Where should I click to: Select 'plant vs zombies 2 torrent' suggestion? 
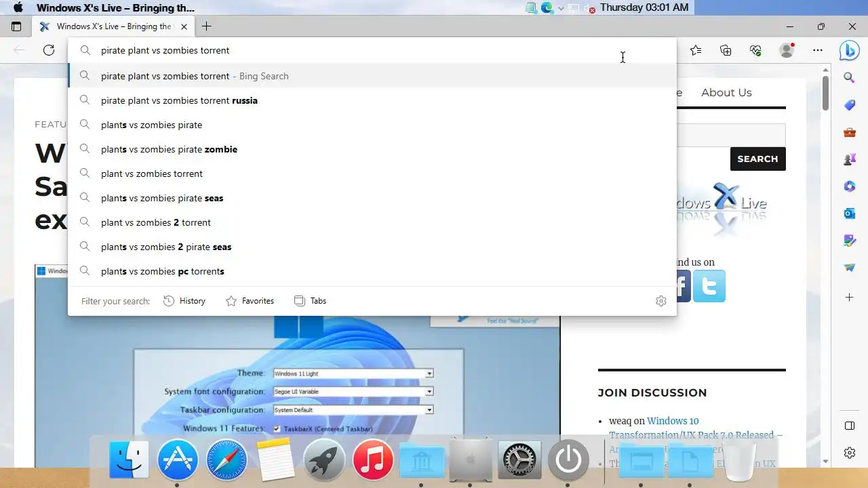point(372,222)
